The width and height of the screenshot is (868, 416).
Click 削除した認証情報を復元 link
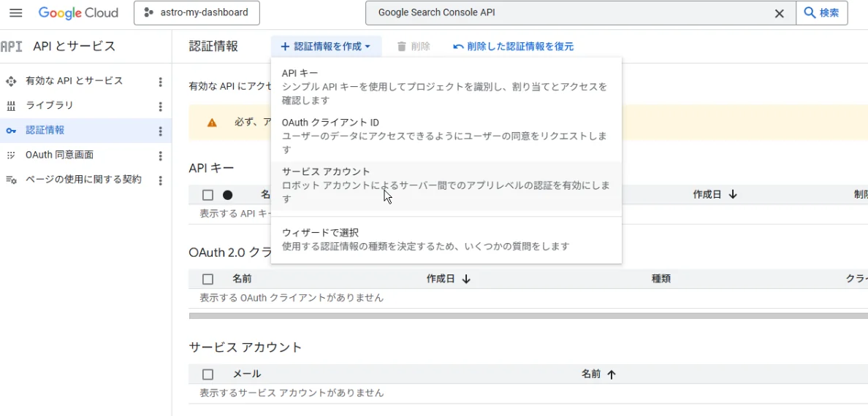[513, 47]
